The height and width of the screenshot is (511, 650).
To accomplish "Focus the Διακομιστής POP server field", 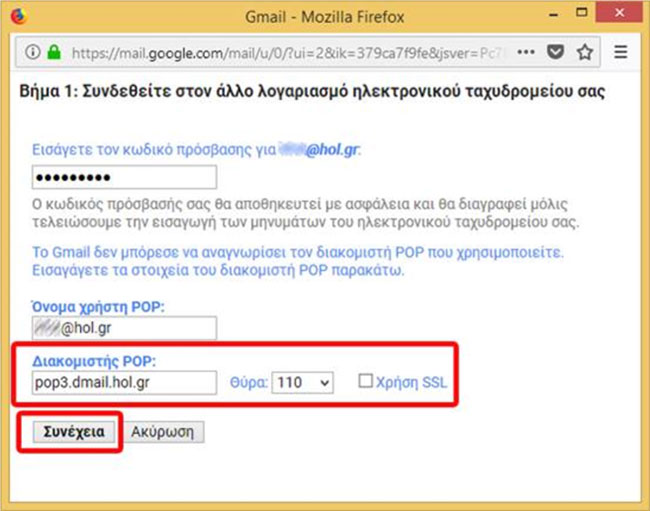I will pyautogui.click(x=124, y=382).
